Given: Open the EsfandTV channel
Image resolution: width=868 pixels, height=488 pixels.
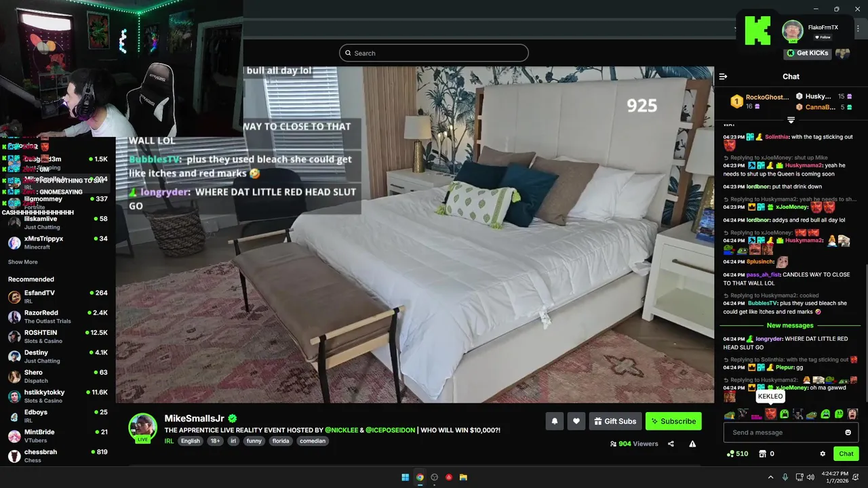Looking at the screenshot, I should (58, 297).
